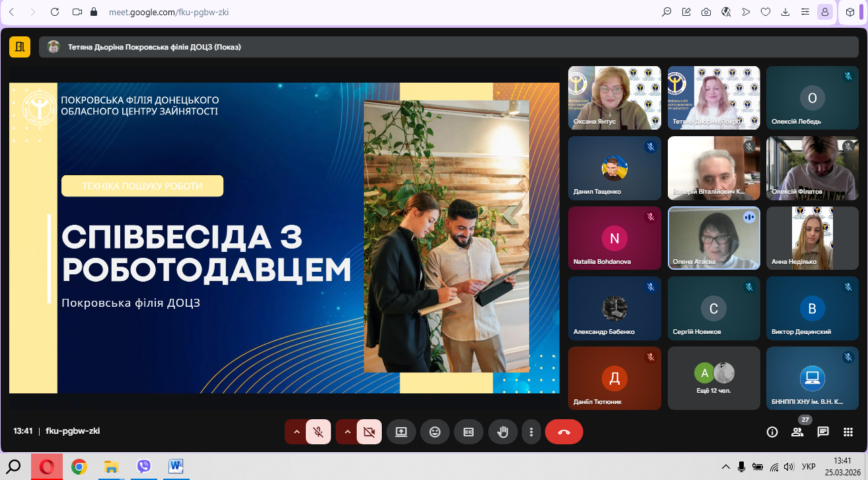The image size is (868, 480).
Task: Click the browser snapshot camera icon
Action: 706,12
